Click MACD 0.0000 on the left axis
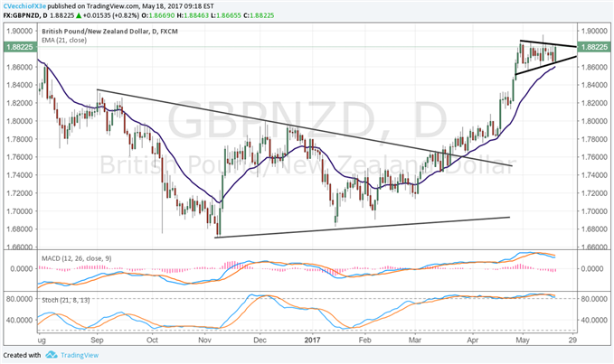 [22, 268]
